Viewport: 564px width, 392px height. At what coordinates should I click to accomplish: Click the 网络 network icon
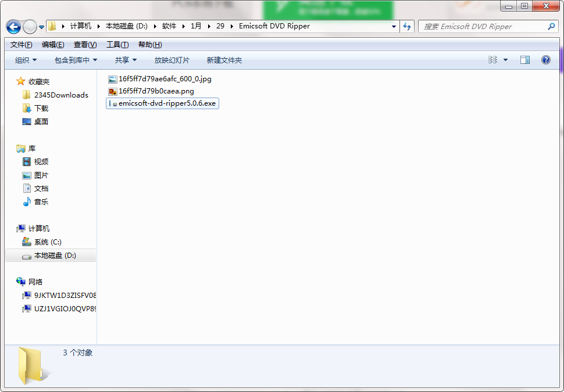[x=20, y=282]
